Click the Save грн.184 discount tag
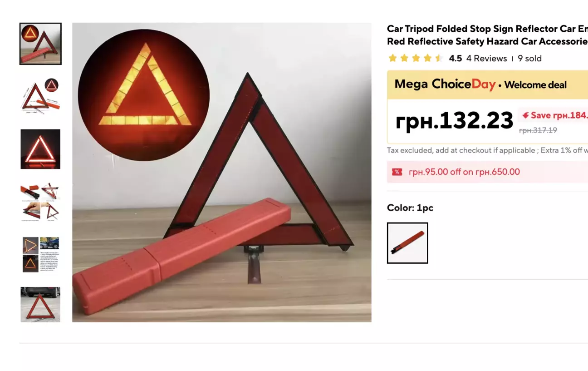Screen dimensions: 588x371 coord(553,115)
